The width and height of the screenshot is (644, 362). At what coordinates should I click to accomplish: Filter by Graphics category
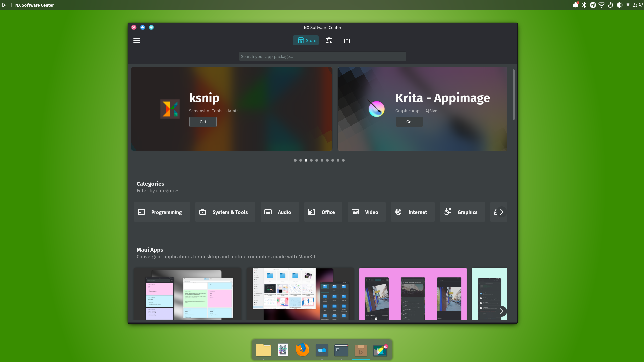tap(462, 212)
